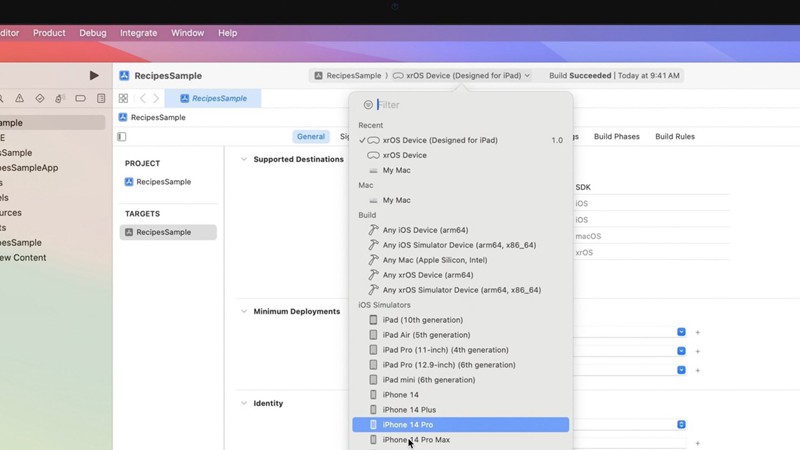
Task: Click RecipesSample breadcrumb in jump bar
Action: 152,117
